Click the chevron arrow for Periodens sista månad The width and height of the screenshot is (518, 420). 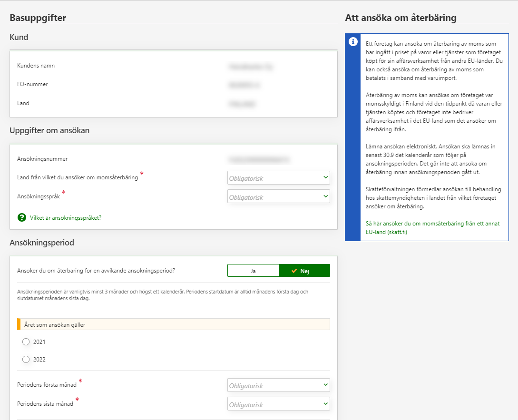[x=325, y=403]
